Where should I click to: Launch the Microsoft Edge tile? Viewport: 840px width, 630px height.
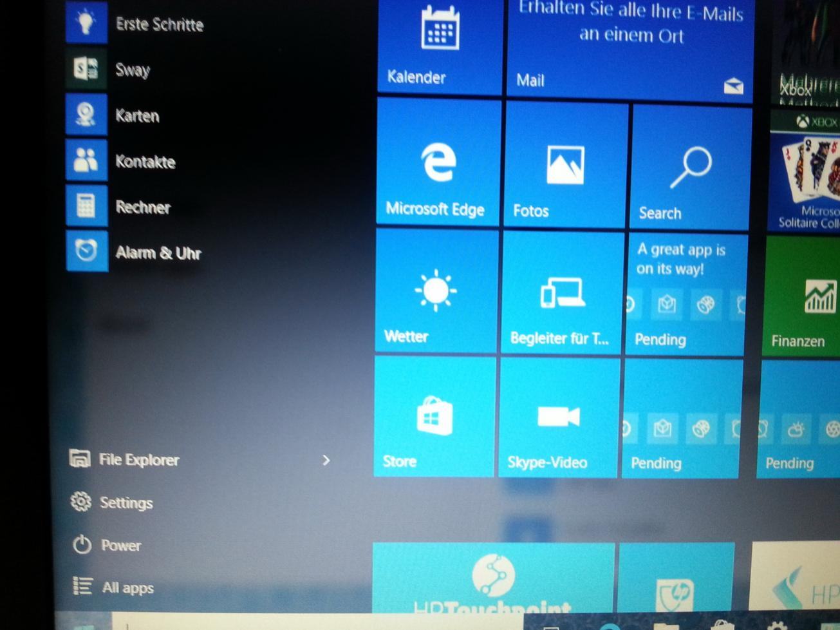tap(438, 162)
